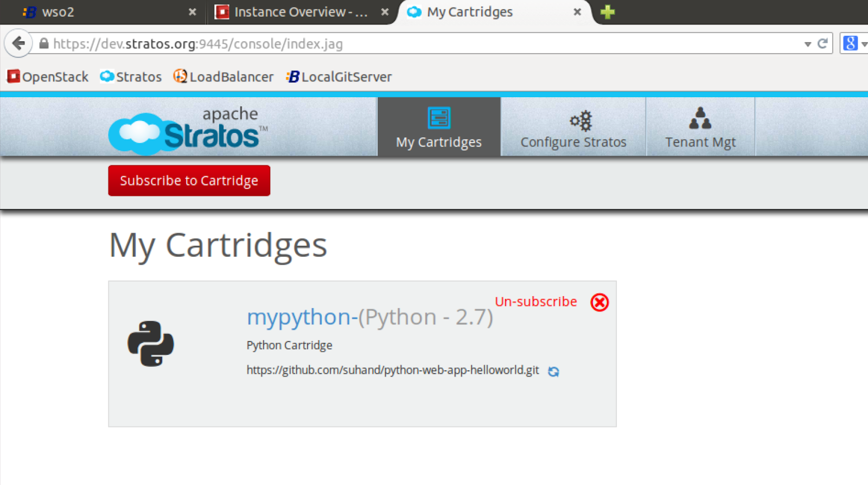
Task: Click the Python Cartridge description text
Action: point(289,346)
